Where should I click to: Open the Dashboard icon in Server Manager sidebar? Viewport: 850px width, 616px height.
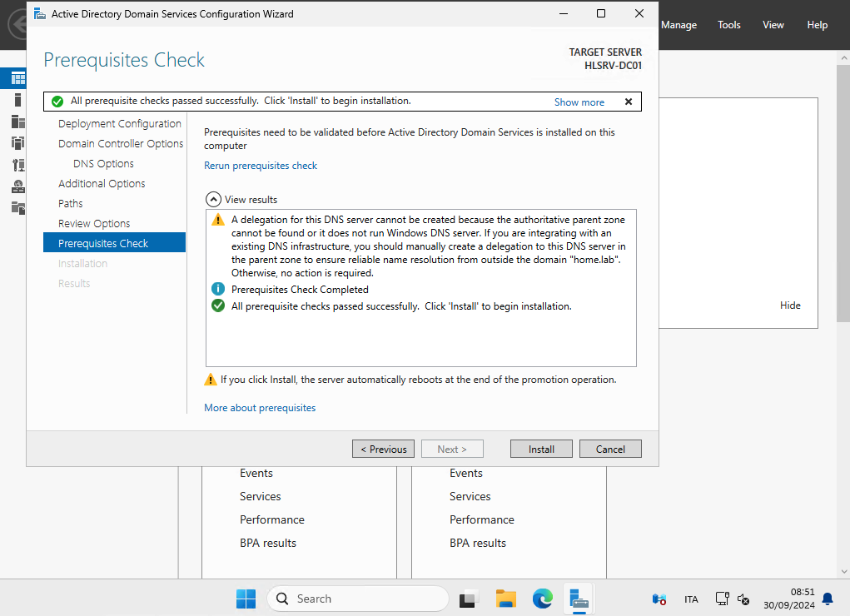[17, 78]
